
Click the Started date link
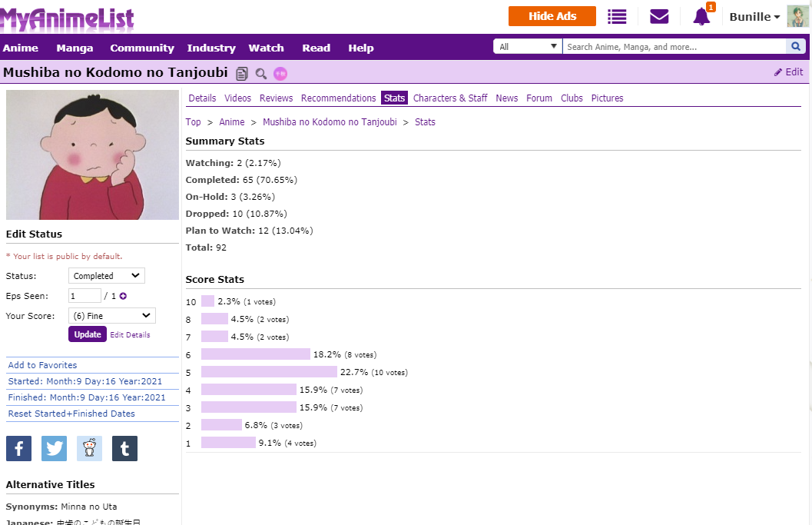85,381
